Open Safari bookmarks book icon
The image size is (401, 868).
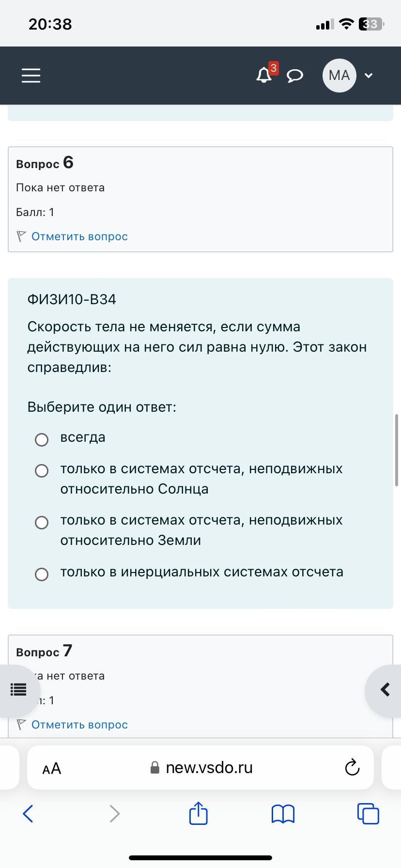283,814
